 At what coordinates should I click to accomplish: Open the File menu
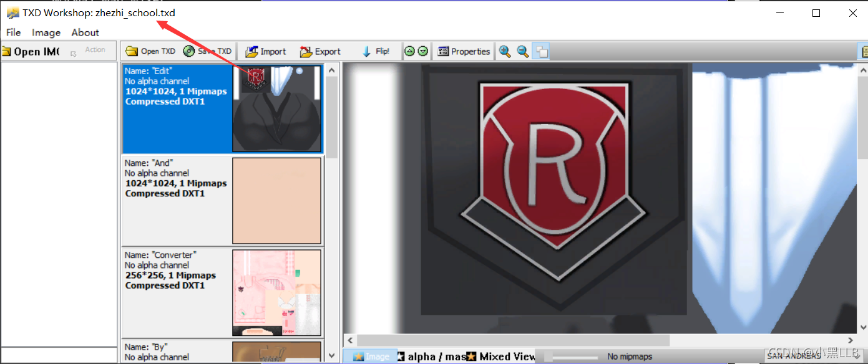tap(13, 32)
